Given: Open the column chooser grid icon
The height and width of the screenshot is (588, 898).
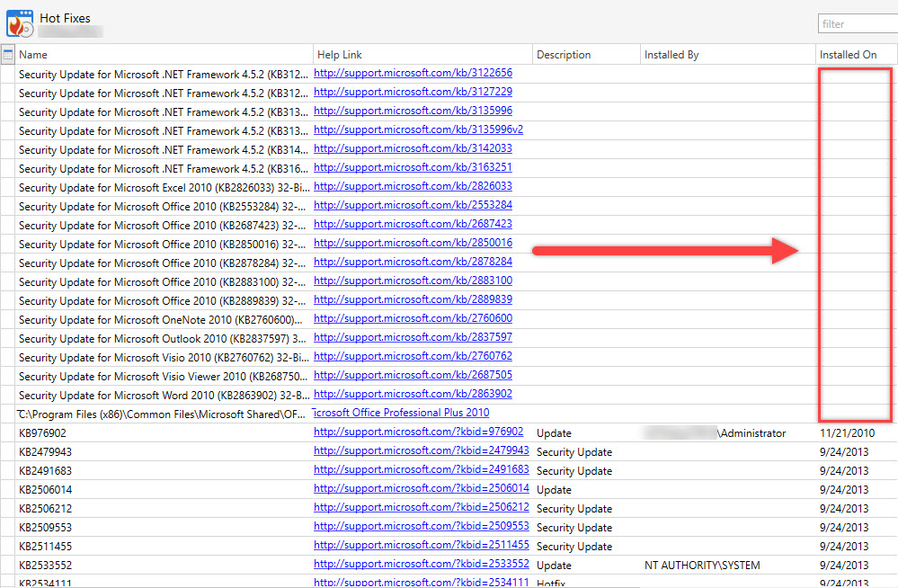Looking at the screenshot, I should coord(8,55).
